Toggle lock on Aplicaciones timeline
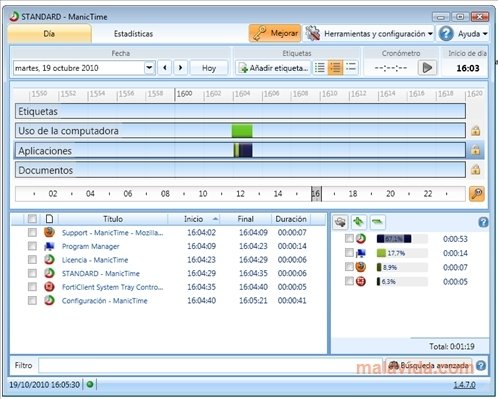This screenshot has width=498, height=399. tap(476, 150)
